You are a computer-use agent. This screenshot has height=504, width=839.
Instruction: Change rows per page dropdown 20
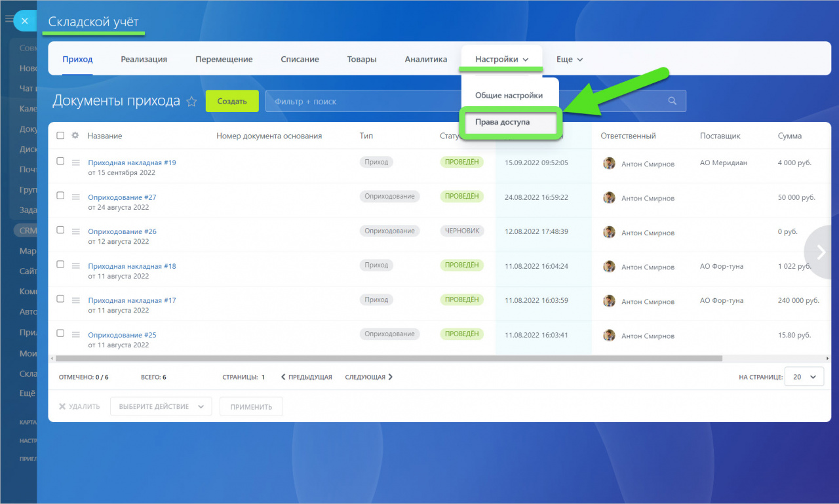804,377
